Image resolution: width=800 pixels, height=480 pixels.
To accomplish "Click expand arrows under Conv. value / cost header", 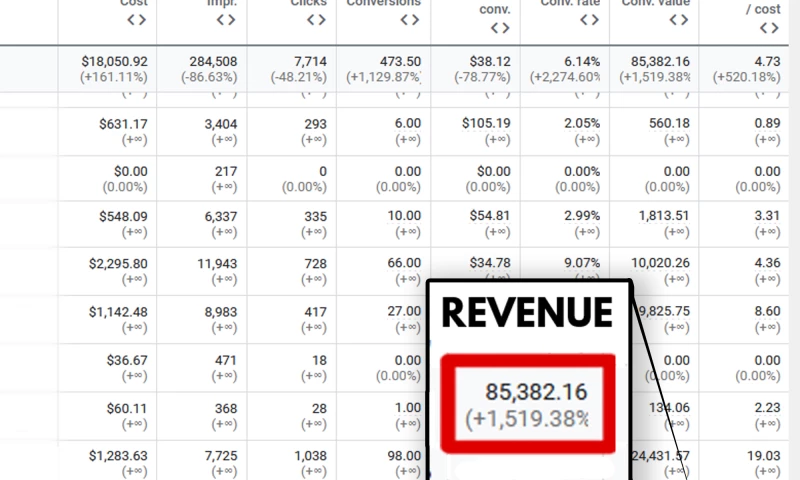I will 770,27.
